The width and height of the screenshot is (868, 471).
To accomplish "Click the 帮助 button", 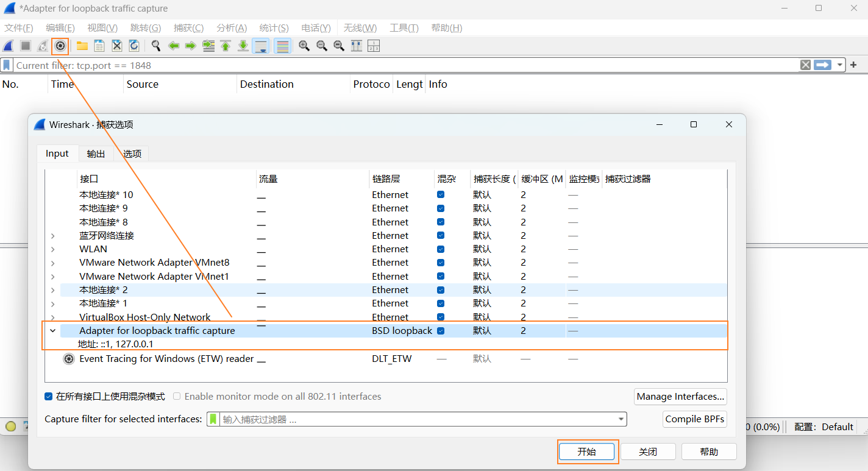I will pyautogui.click(x=709, y=452).
